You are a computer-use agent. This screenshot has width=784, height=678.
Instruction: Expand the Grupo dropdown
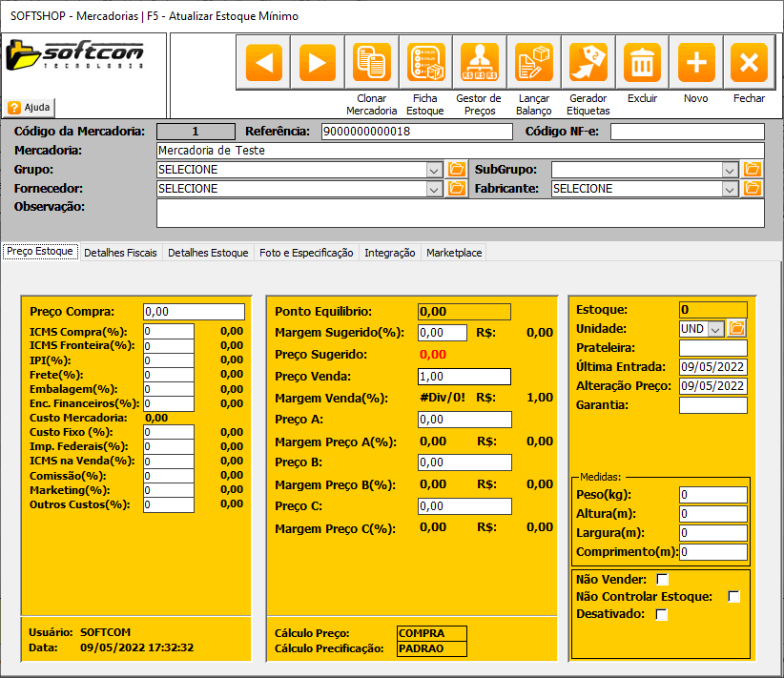[433, 170]
